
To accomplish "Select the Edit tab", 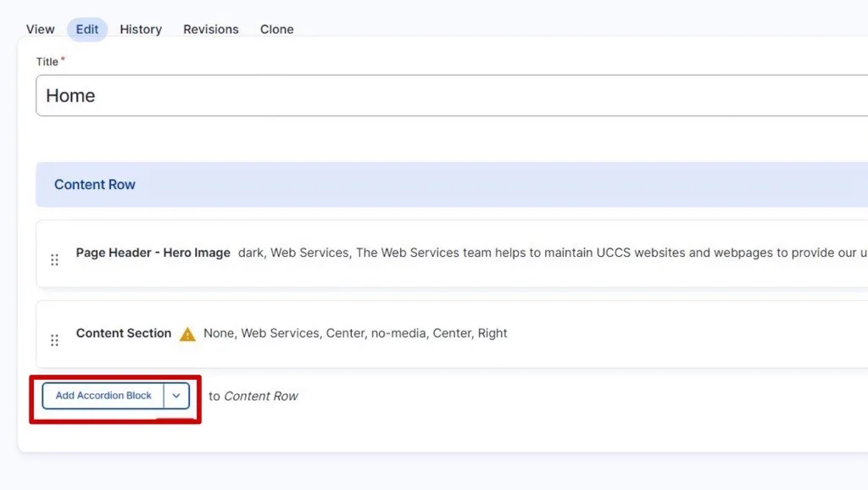I will coord(87,29).
